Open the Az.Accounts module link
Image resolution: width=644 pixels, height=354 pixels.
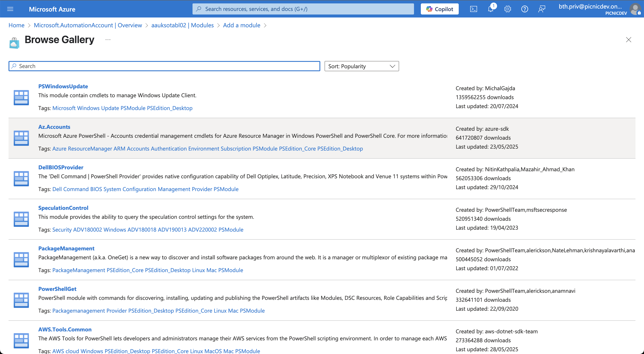tap(54, 127)
